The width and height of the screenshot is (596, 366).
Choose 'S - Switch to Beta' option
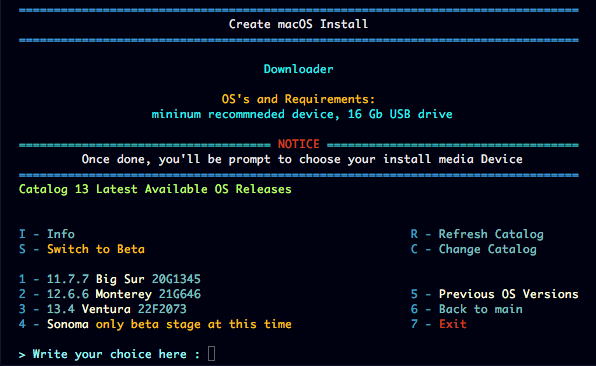82,249
